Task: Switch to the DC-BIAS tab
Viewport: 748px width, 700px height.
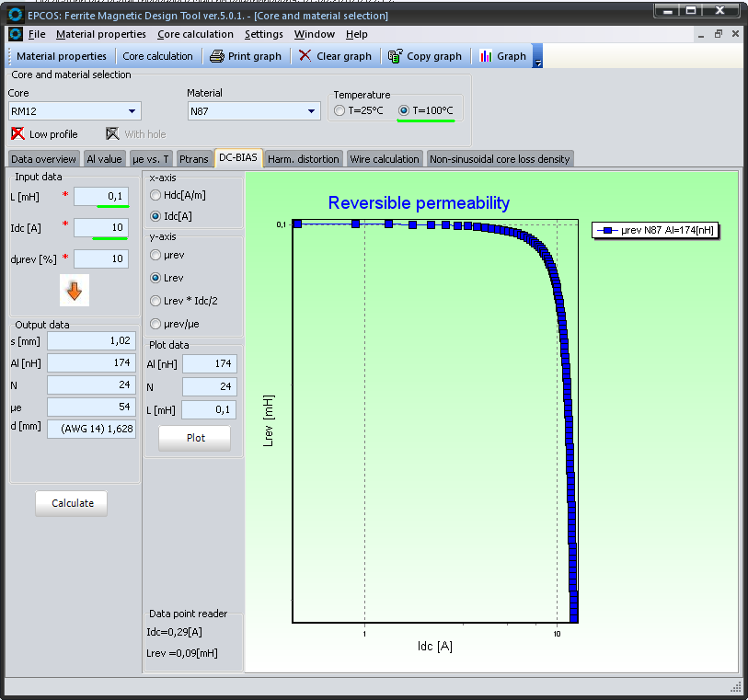Action: [x=238, y=157]
